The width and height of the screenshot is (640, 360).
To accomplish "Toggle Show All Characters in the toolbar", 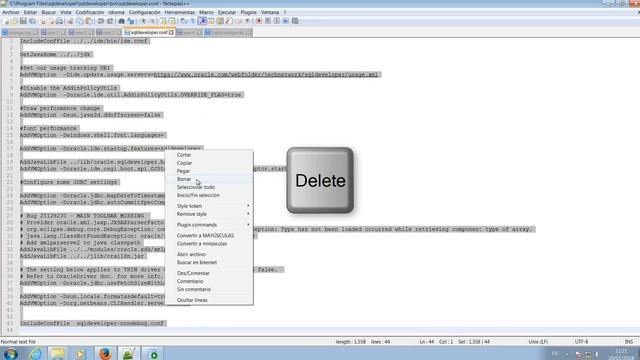I will tap(192, 21).
